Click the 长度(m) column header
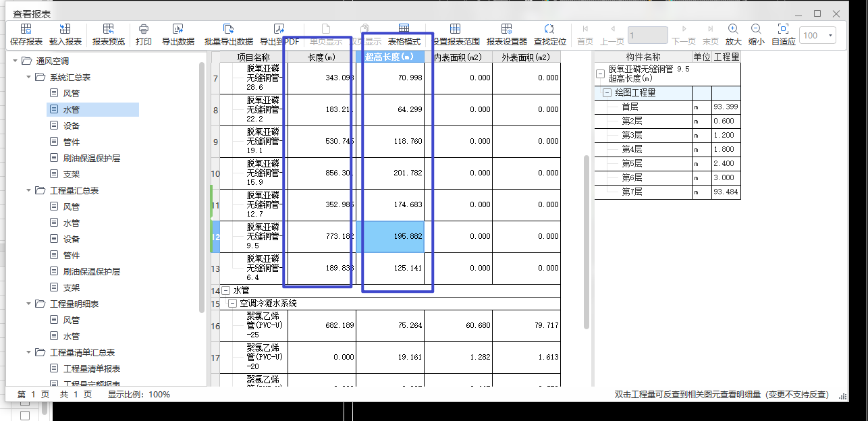The width and height of the screenshot is (868, 421). click(322, 57)
